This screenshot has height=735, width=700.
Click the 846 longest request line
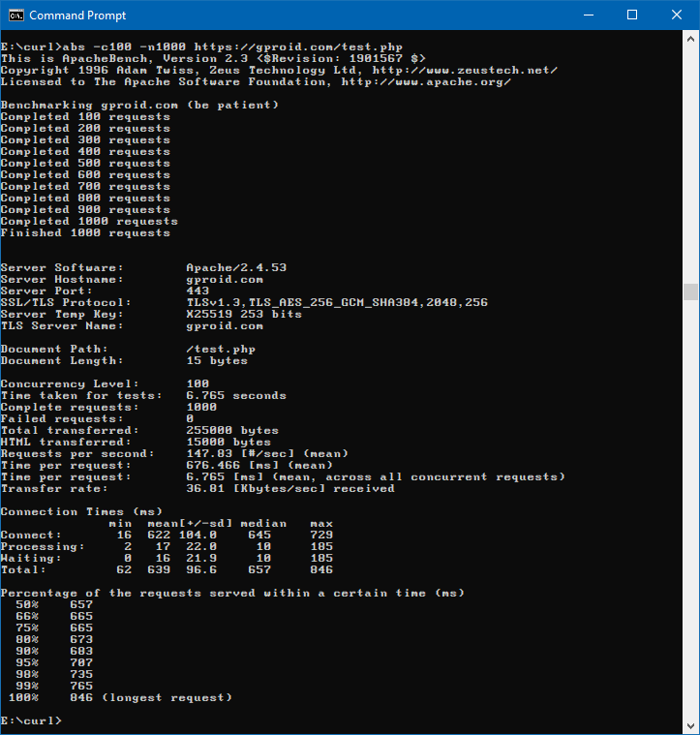click(151, 698)
